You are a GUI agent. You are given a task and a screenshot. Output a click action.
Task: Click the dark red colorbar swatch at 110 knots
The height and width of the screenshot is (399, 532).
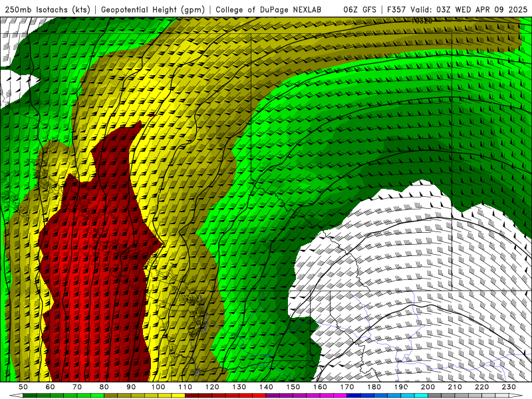tap(192, 396)
